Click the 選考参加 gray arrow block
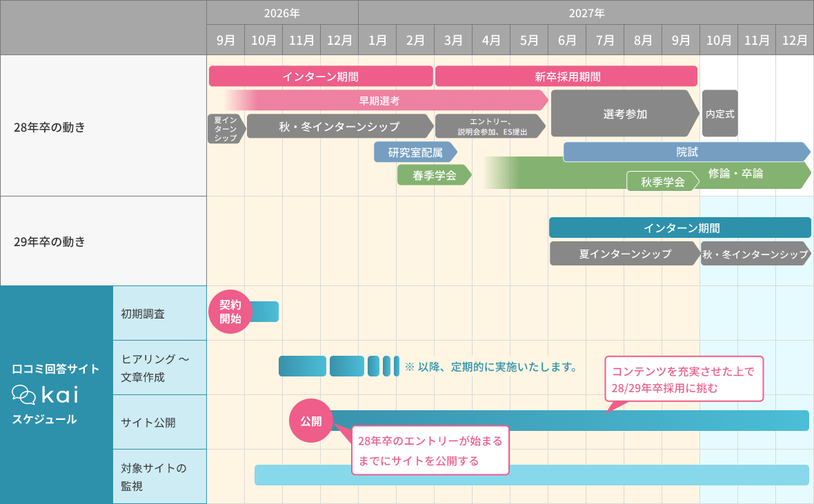Image resolution: width=814 pixels, height=504 pixels. click(625, 114)
